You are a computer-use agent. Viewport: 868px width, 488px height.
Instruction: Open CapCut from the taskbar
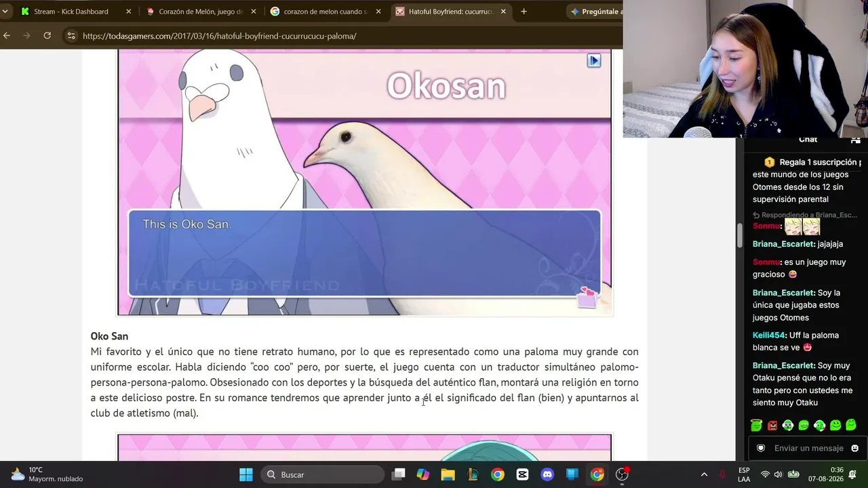coord(522,474)
